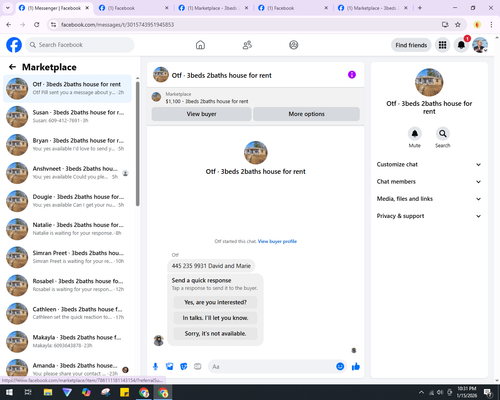500x400 pixels.
Task: Click the message '445 235 9931 David and Marie'
Action: point(211,266)
